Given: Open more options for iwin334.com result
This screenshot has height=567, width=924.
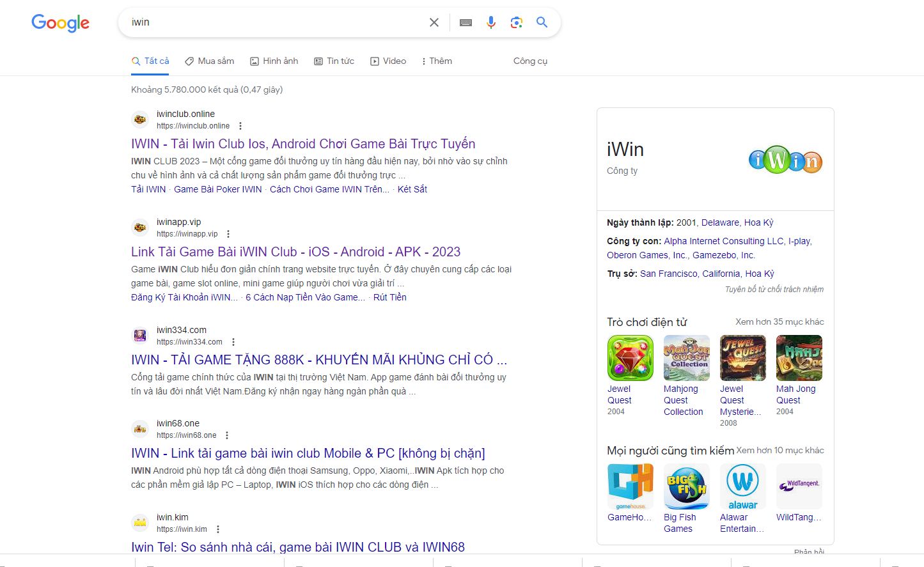Looking at the screenshot, I should tap(233, 342).
